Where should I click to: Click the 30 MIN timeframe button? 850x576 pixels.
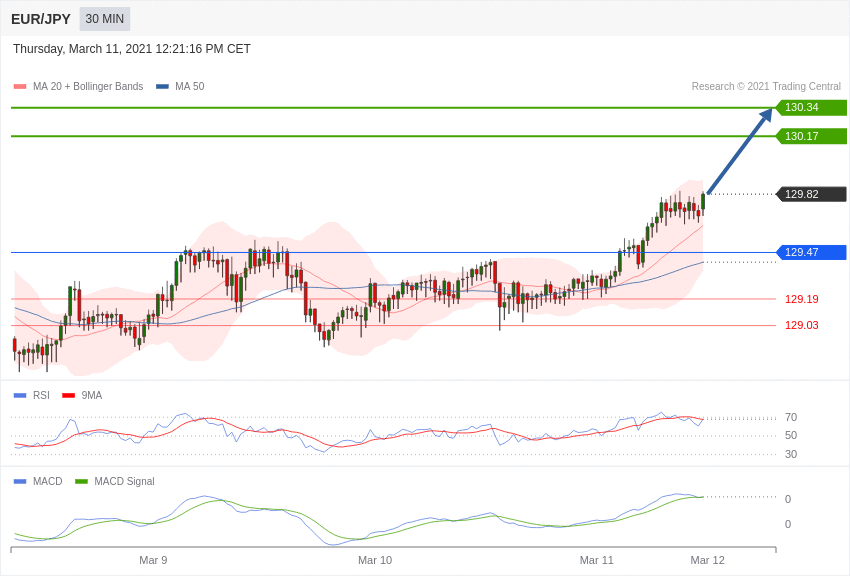pyautogui.click(x=105, y=19)
